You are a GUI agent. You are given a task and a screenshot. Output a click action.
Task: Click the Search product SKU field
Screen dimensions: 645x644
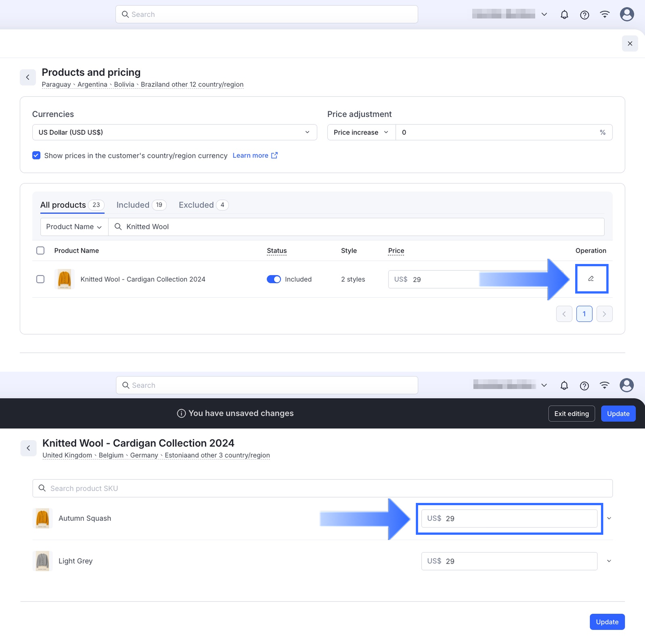322,488
